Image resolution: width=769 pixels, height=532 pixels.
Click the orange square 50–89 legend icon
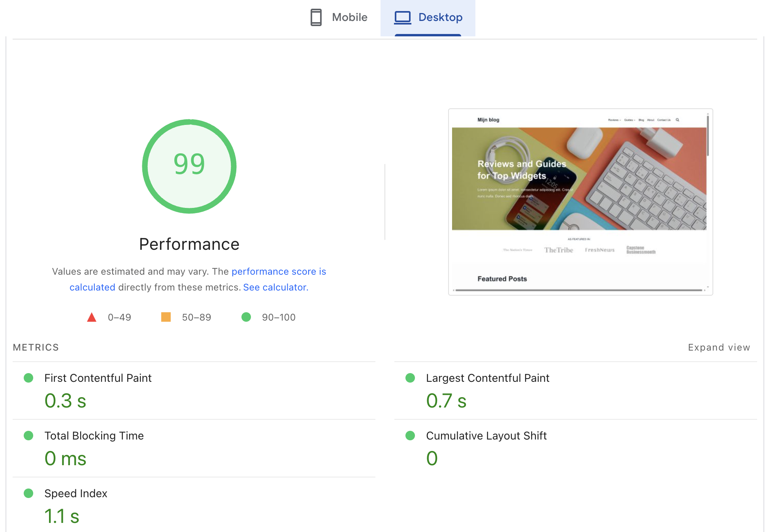tap(166, 317)
